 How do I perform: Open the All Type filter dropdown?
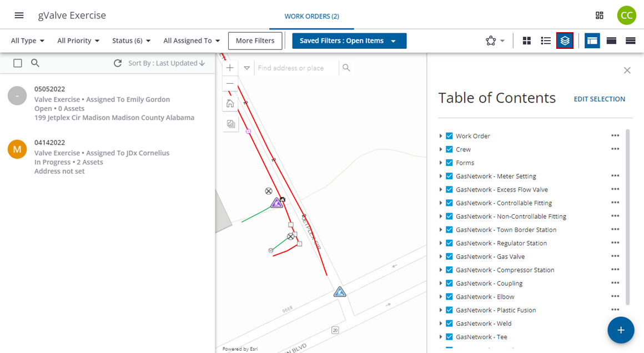28,41
